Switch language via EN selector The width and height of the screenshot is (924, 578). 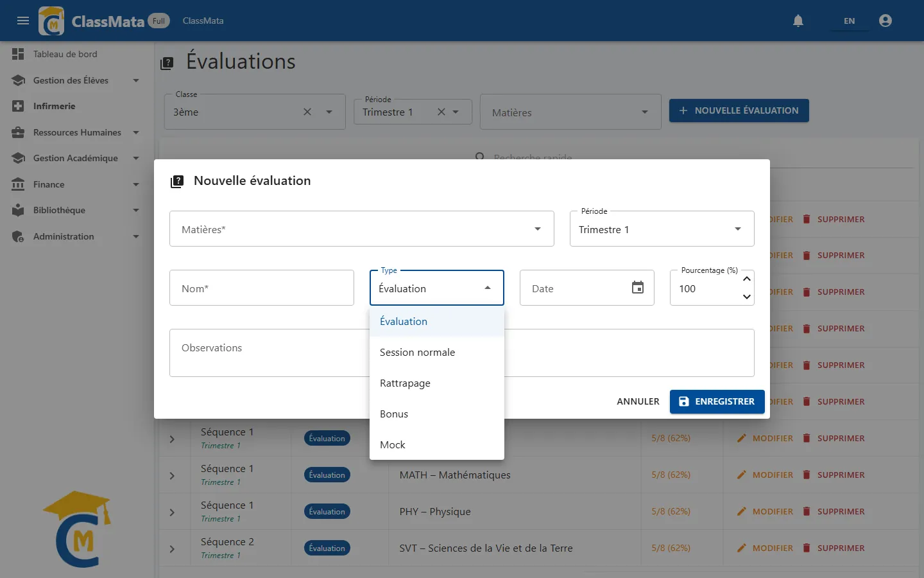(849, 21)
